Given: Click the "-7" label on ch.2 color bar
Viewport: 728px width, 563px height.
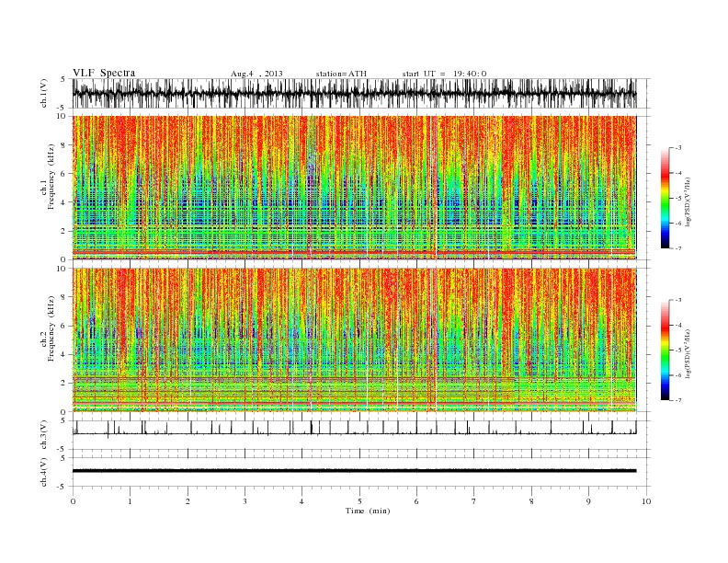Looking at the screenshot, I should point(677,400).
